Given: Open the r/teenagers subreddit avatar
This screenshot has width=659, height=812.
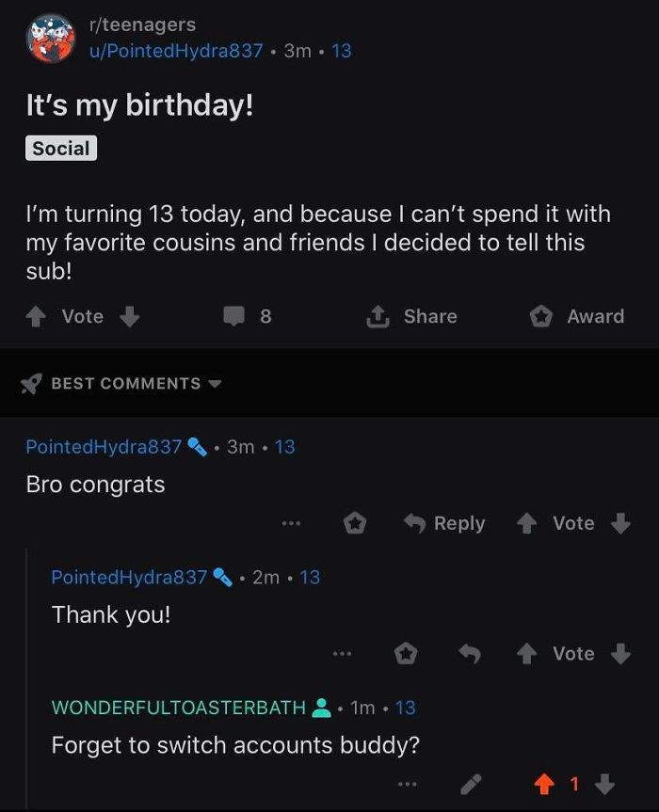Looking at the screenshot, I should pos(51,39).
